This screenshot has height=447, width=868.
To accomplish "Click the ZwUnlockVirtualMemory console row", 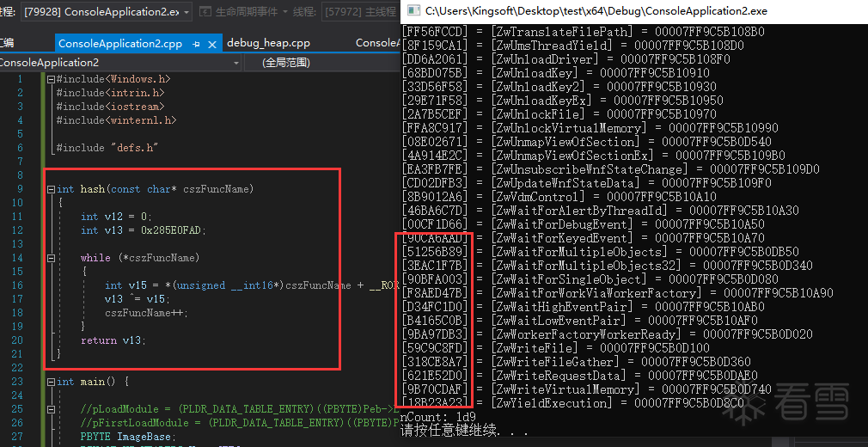I will (x=590, y=128).
